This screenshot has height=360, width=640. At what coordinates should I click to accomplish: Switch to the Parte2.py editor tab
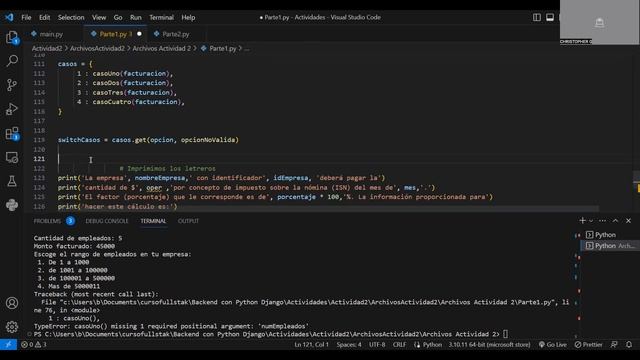[176, 34]
